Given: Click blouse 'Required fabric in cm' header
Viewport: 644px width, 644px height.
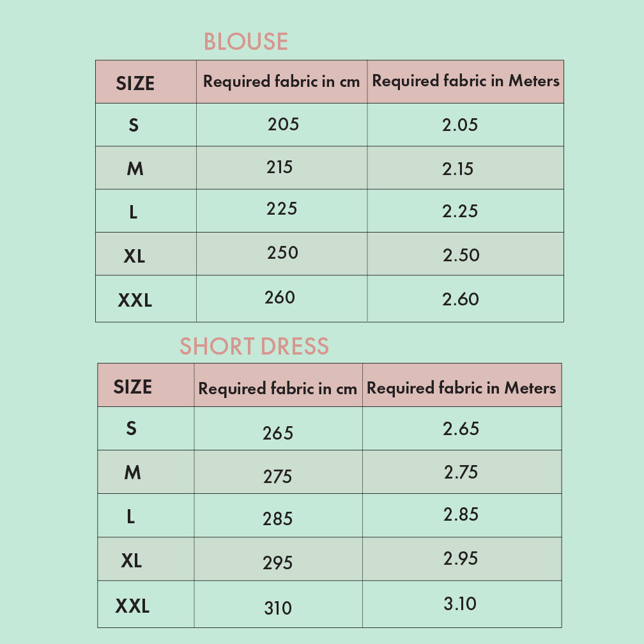Looking at the screenshot, I should [282, 82].
